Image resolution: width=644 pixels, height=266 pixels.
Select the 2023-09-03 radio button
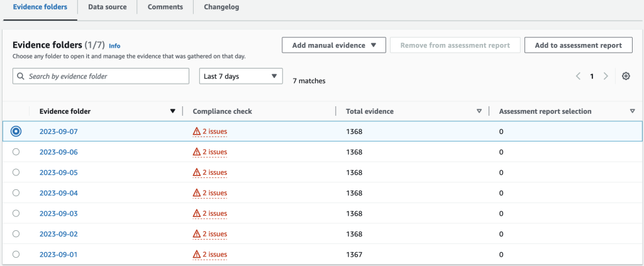16,213
